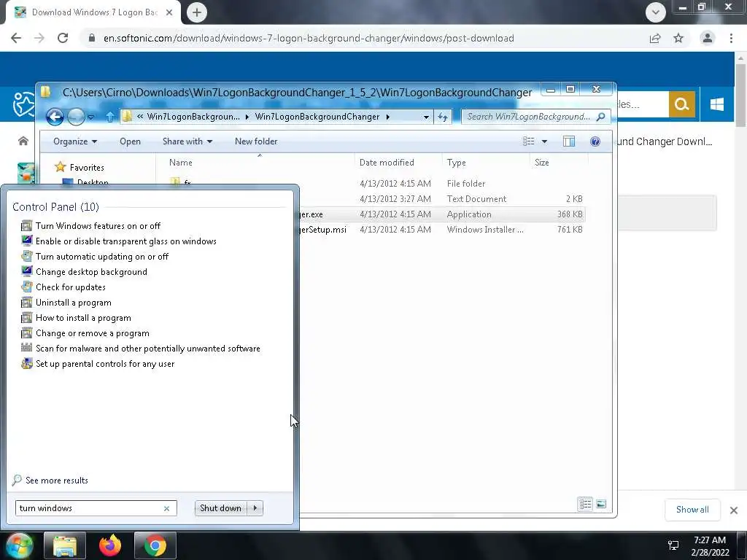Sort by Date modified column

tap(387, 163)
